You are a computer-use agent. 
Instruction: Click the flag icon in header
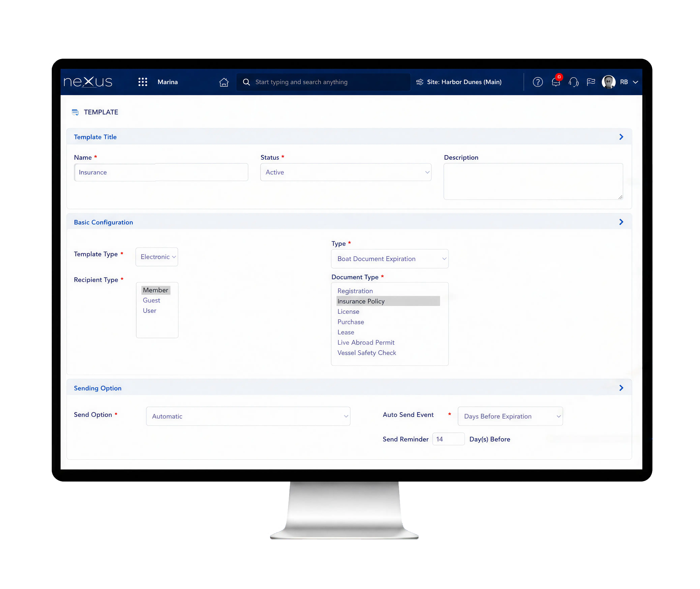(x=590, y=82)
